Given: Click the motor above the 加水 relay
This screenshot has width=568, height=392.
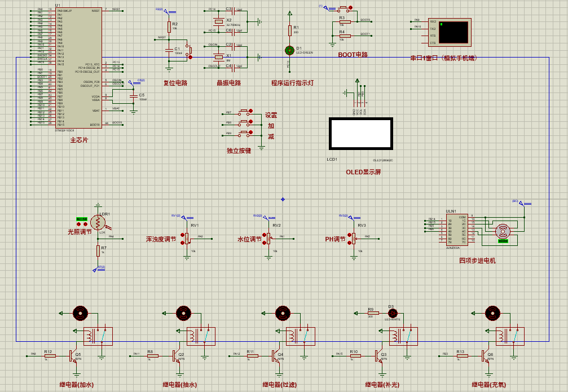Looking at the screenshot, I should (80, 314).
